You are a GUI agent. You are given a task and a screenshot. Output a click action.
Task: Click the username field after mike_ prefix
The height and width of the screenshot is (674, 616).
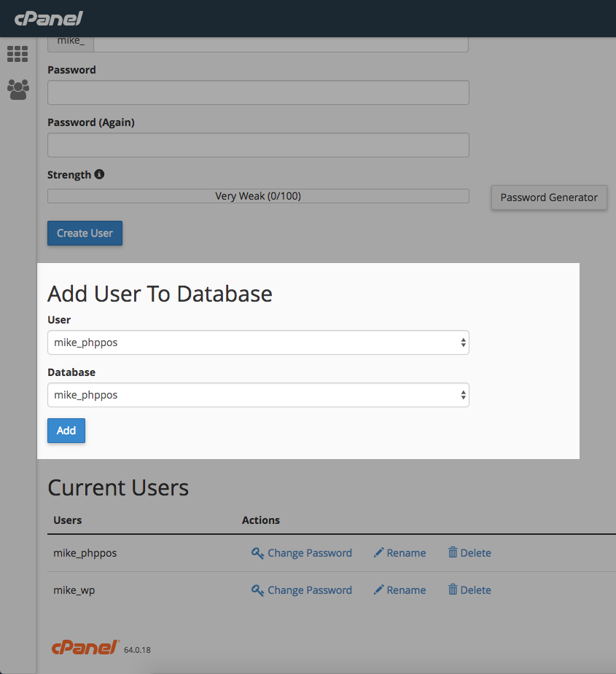click(x=281, y=42)
